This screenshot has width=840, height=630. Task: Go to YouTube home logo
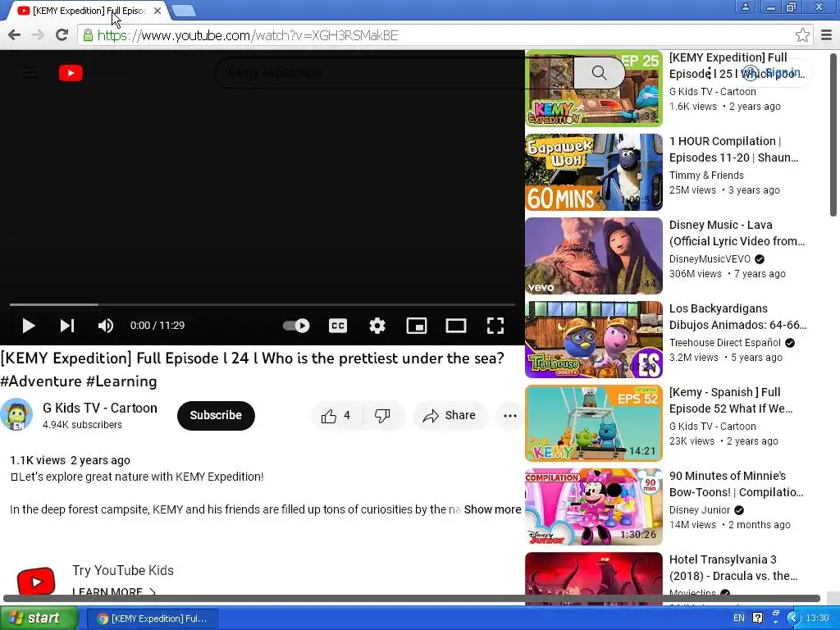[x=71, y=73]
